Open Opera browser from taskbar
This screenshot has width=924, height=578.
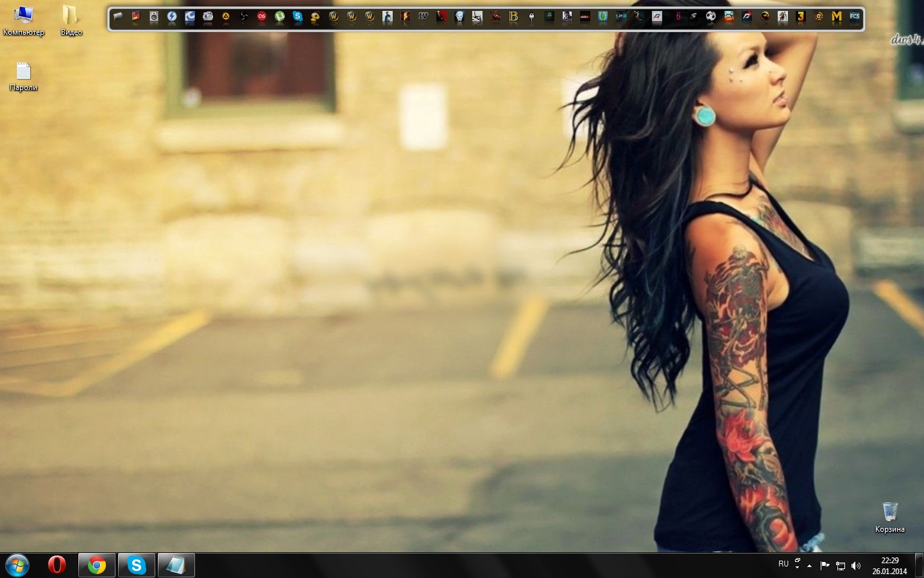(57, 565)
